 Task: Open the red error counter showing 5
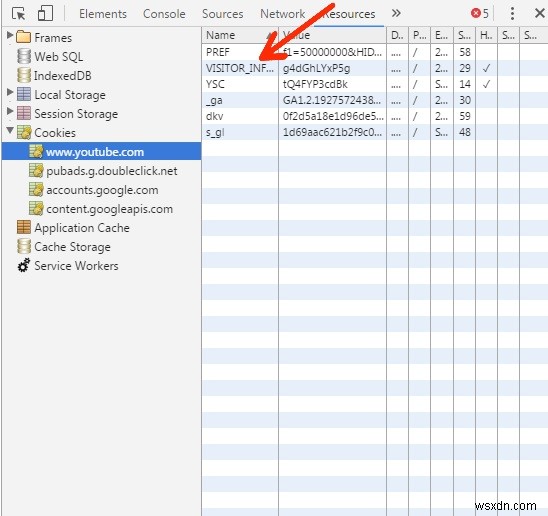(x=480, y=13)
